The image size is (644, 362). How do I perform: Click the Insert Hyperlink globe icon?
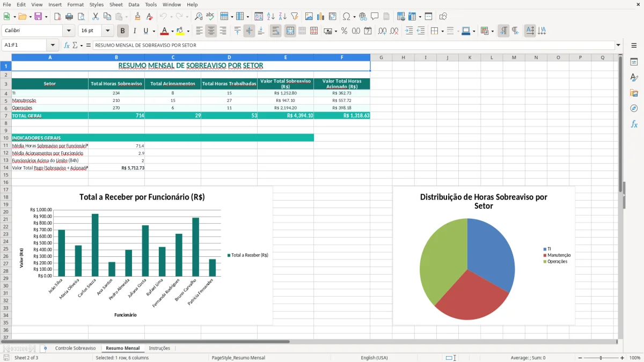coord(363,17)
